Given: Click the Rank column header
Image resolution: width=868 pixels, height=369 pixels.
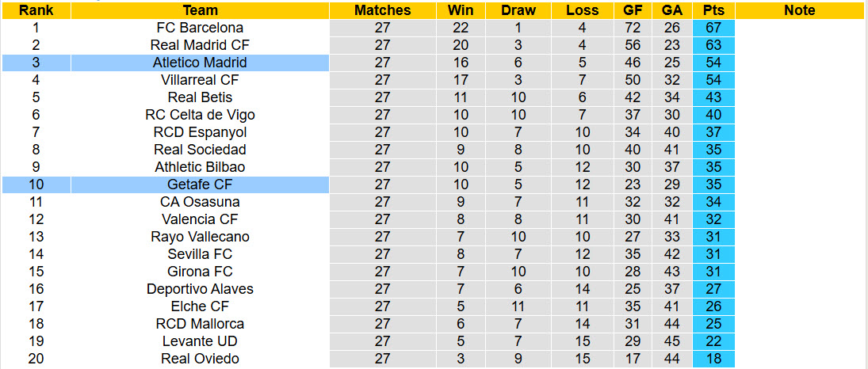Looking at the screenshot, I should 36,10.
